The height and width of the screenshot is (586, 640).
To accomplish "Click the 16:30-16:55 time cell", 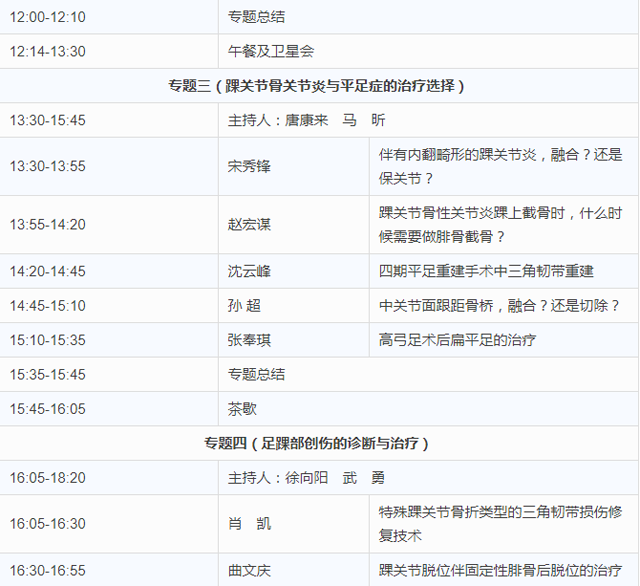I will (48, 571).
